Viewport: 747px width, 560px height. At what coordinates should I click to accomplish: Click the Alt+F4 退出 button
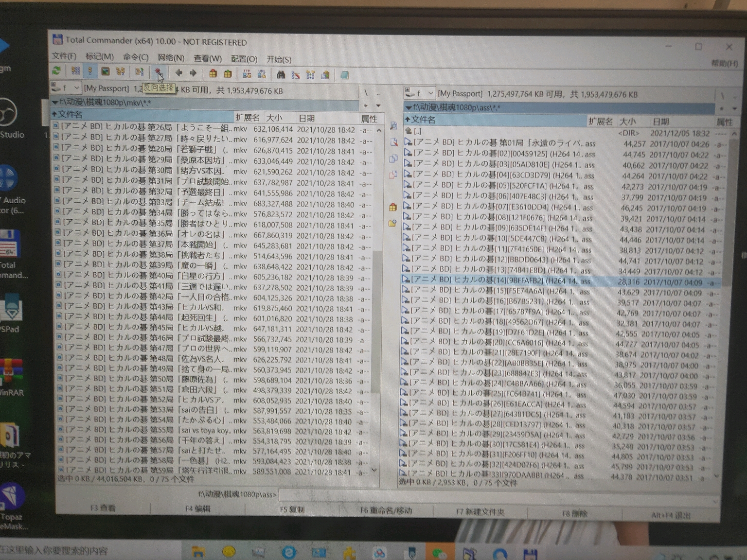click(x=671, y=515)
